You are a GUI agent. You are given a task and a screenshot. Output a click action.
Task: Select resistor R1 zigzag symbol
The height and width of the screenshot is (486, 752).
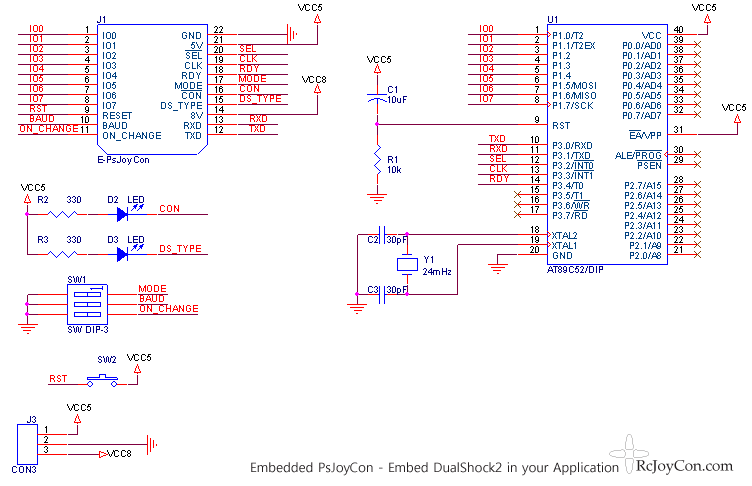click(377, 159)
